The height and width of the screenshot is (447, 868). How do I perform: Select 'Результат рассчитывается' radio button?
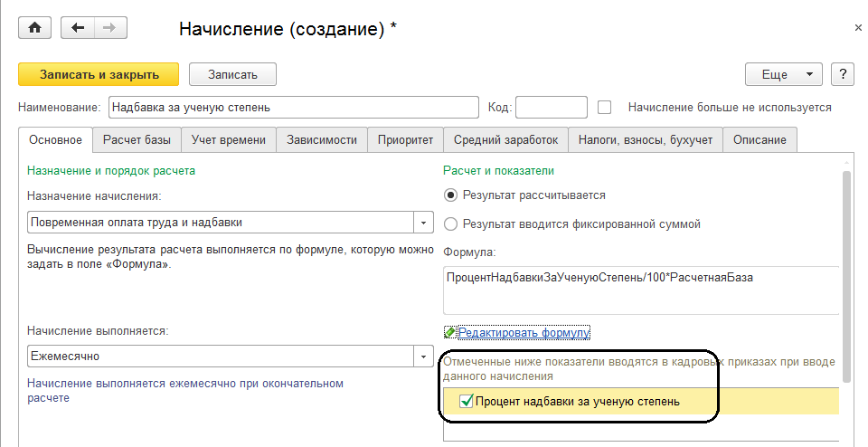coord(452,195)
